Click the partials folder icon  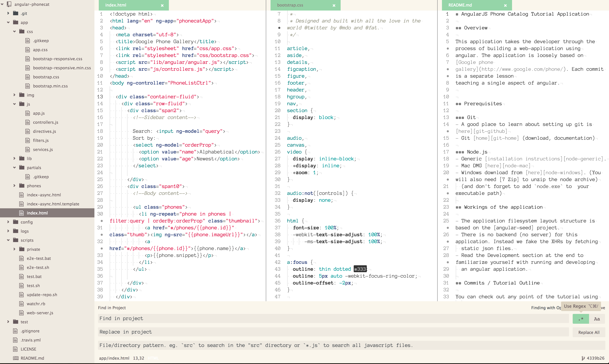tap(22, 167)
